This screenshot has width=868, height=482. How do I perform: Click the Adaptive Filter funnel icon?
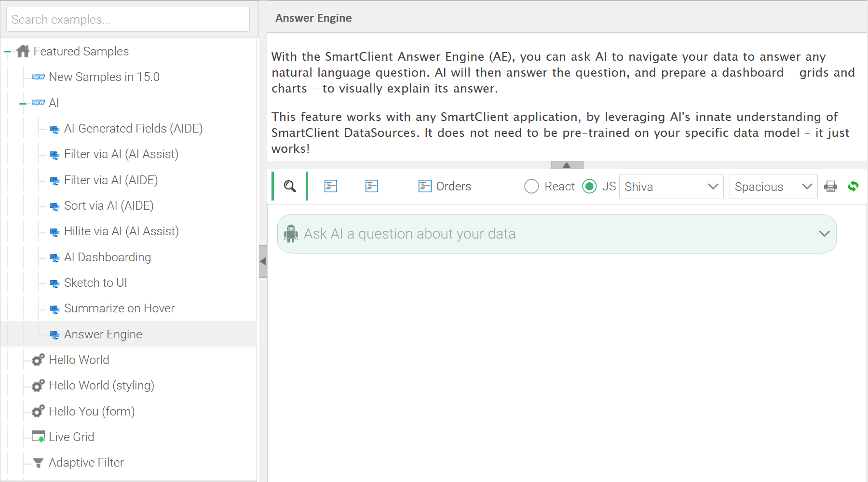[x=38, y=463]
